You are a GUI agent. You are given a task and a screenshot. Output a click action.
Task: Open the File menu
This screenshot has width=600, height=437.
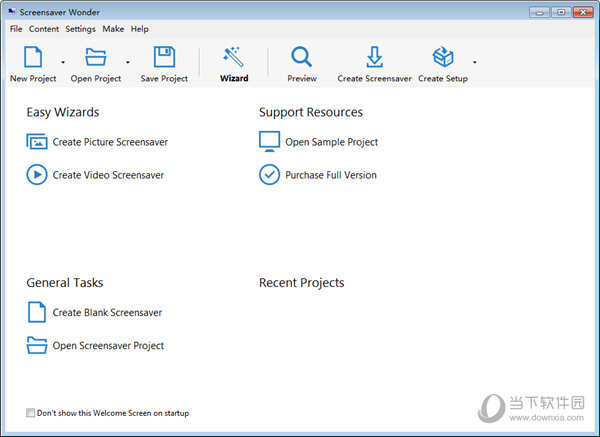pyautogui.click(x=16, y=29)
